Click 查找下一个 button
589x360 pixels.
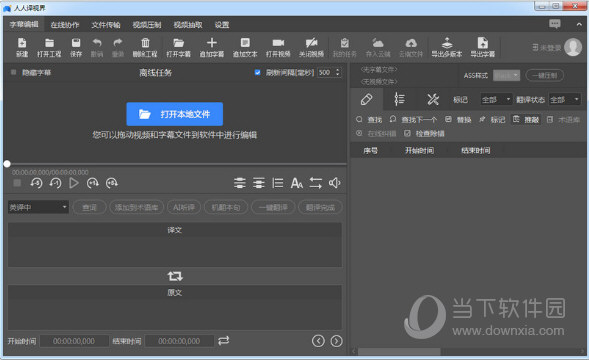point(413,119)
